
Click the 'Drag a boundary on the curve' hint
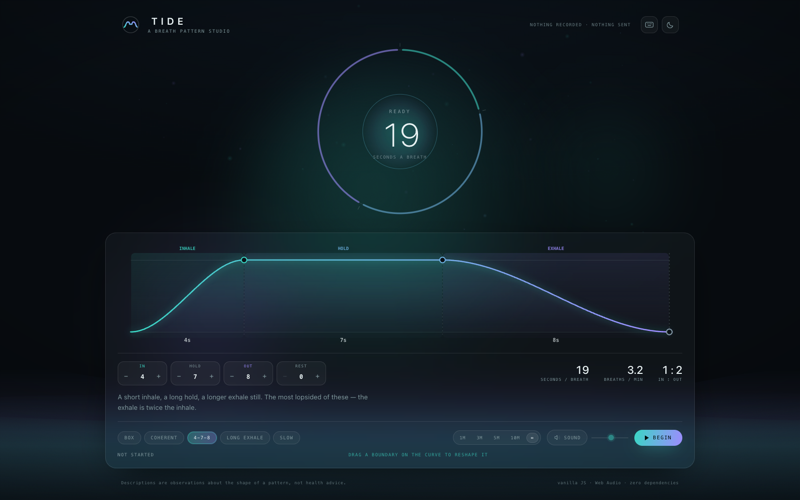418,455
